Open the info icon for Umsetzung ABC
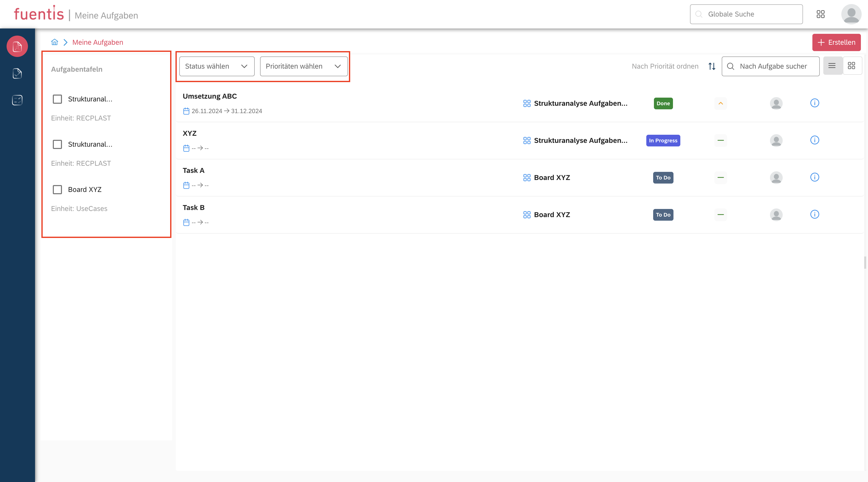The width and height of the screenshot is (868, 482). click(x=814, y=103)
